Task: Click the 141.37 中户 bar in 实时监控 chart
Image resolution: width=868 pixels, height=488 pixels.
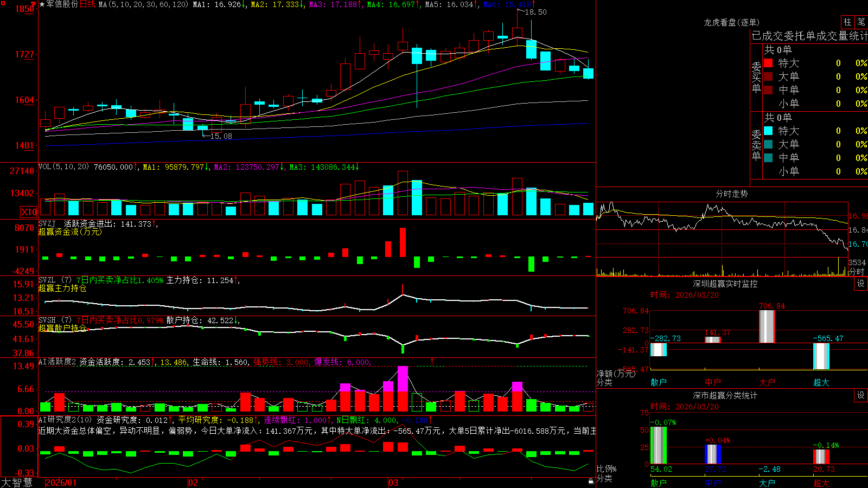Action: point(713,340)
